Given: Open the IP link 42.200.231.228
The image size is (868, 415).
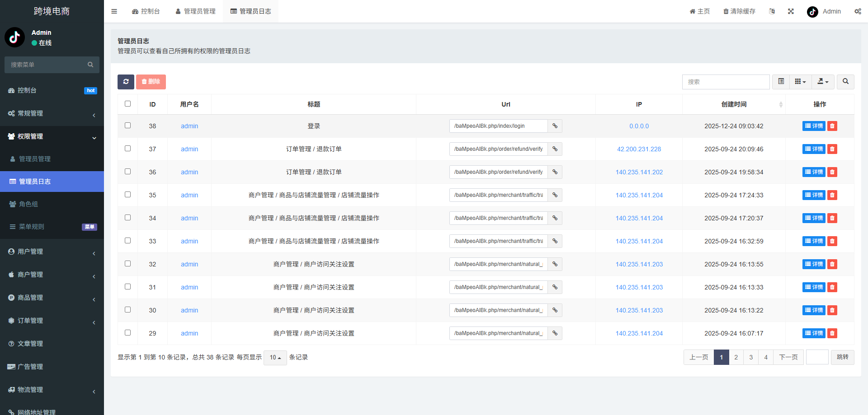Looking at the screenshot, I should 639,149.
